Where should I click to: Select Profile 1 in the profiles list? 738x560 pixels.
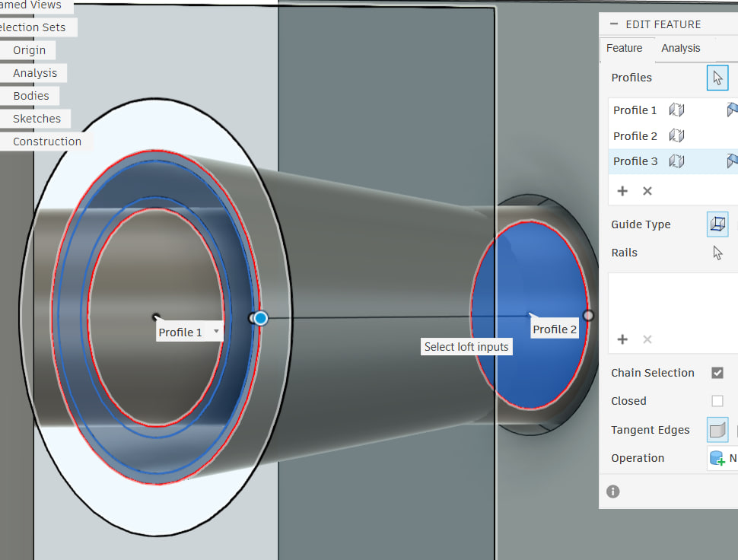[635, 110]
